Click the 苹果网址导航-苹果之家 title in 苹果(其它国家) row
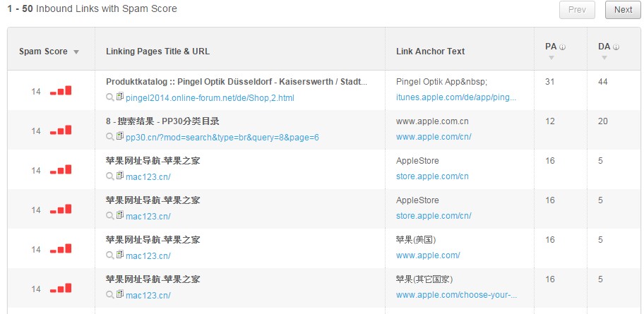 [153, 279]
